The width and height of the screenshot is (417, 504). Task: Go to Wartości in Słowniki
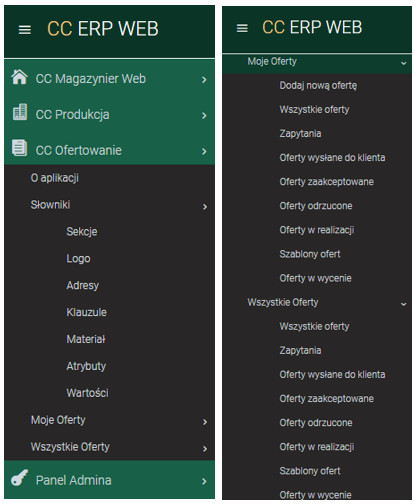pyautogui.click(x=87, y=393)
